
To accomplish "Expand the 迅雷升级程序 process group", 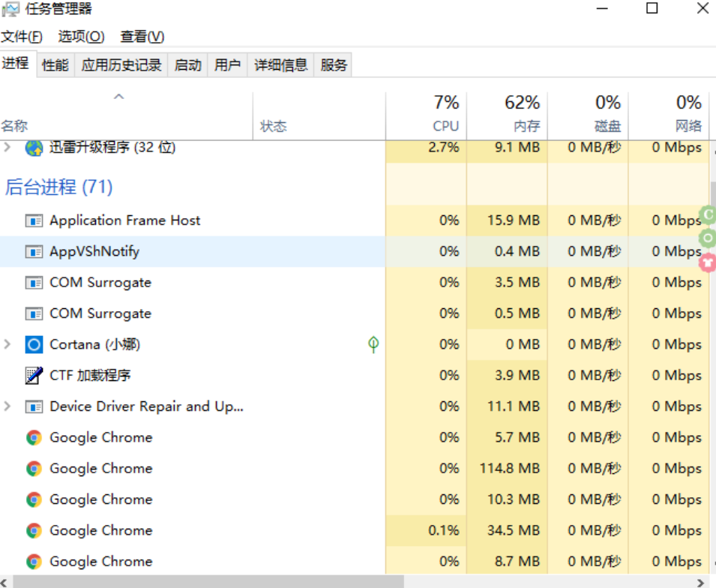I will [7, 147].
